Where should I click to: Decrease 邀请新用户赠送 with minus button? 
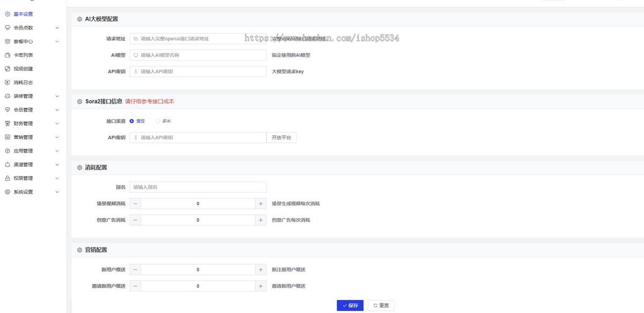(135, 286)
